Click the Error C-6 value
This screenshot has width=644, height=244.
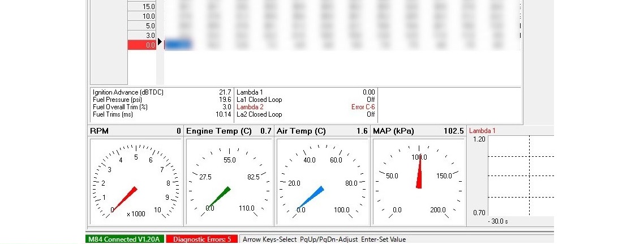click(x=363, y=107)
